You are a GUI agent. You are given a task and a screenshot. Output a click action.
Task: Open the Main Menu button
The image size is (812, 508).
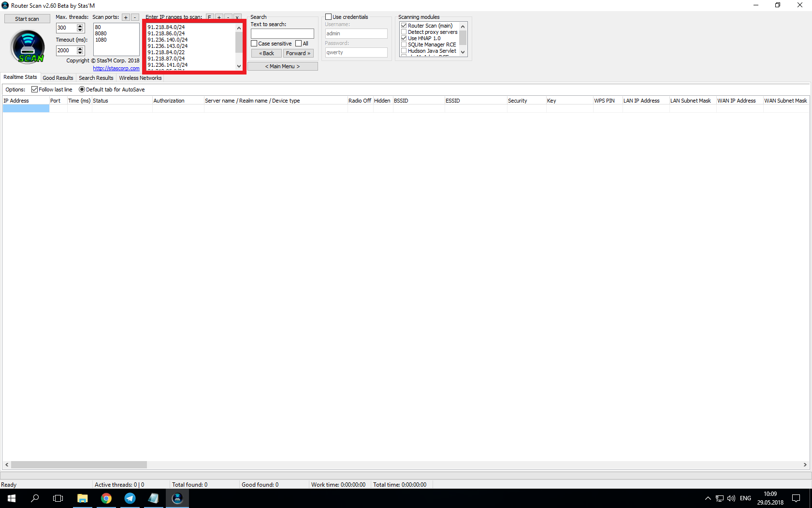click(x=283, y=66)
